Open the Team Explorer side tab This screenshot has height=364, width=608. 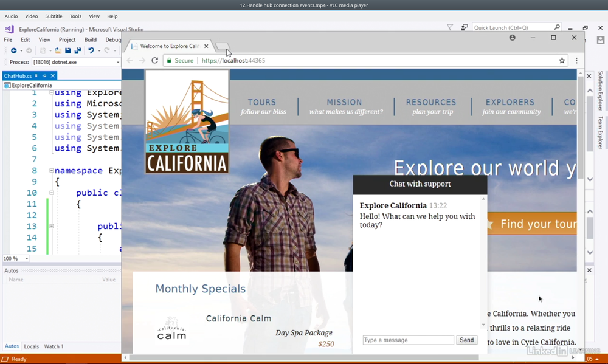pos(600,132)
